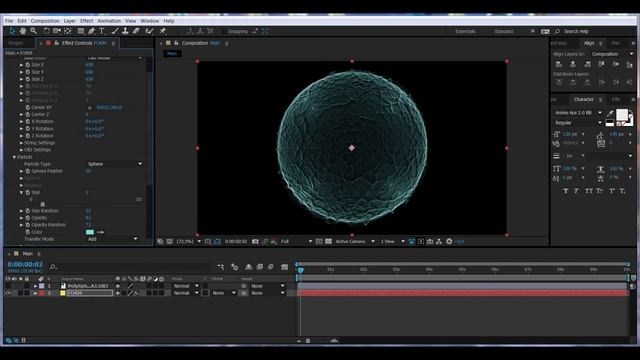This screenshot has height=360, width=640.
Task: Take a snapshot with camera icon in viewer
Action: click(255, 242)
